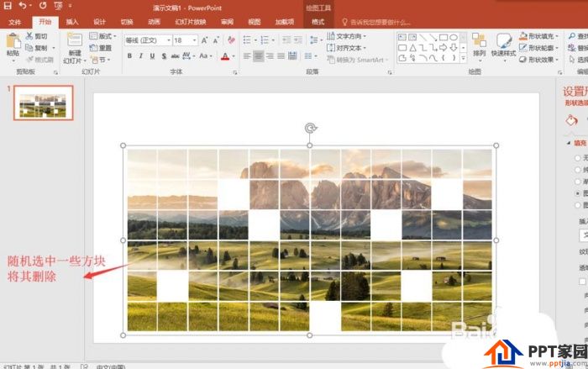Open the Text Direction dropdown
Viewport: 588px width, 369px height.
[346, 36]
